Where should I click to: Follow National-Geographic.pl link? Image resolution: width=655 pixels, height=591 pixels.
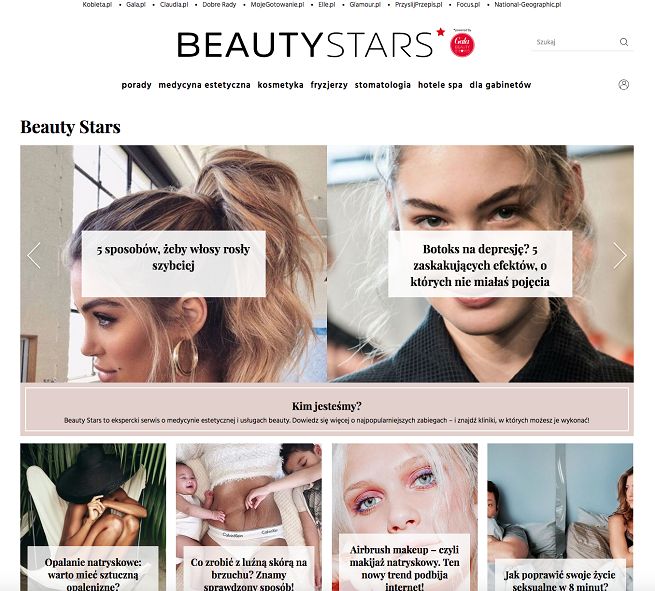(528, 5)
